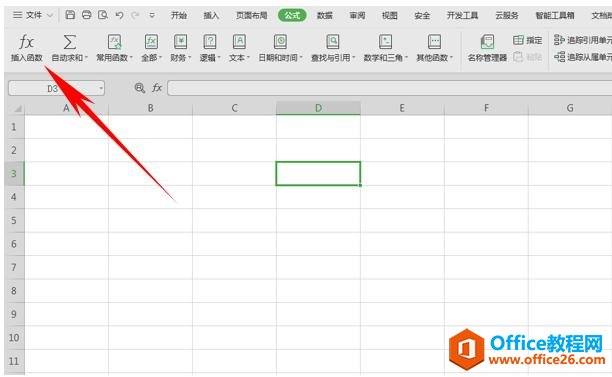Switch to the Insert (插入) tab

[x=211, y=16]
